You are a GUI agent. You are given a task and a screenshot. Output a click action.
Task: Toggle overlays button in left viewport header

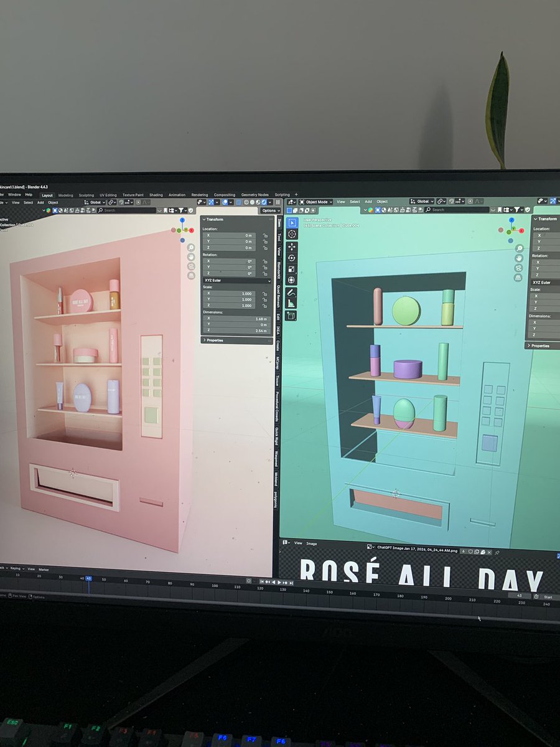(x=225, y=202)
